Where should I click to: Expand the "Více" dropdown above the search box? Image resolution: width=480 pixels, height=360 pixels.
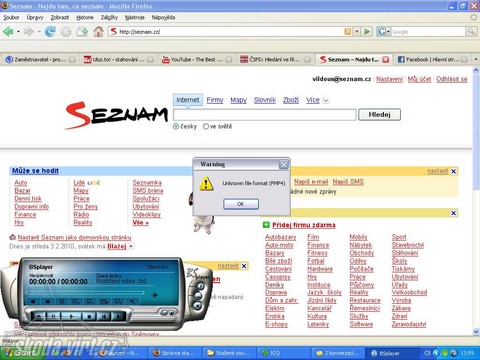(326, 100)
